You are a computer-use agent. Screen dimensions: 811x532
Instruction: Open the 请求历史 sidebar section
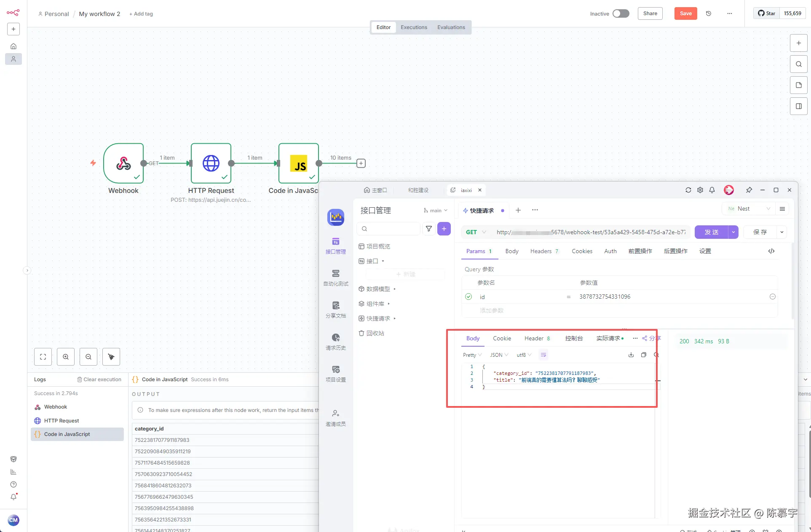(x=336, y=342)
